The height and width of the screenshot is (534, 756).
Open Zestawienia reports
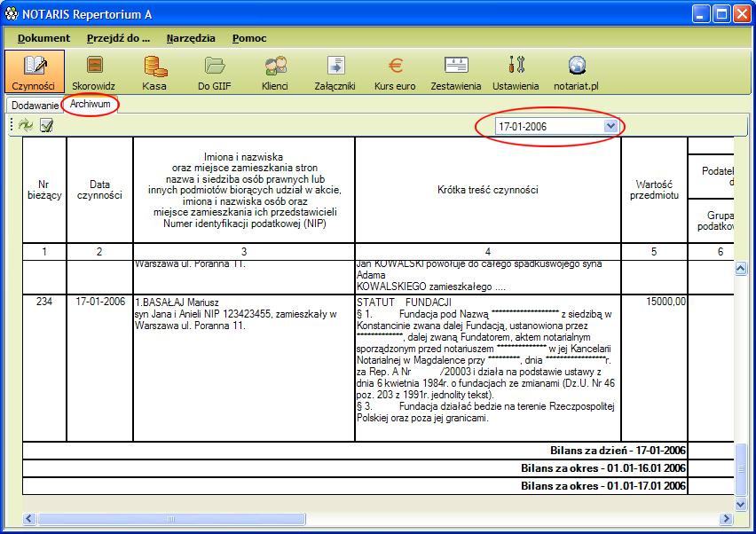455,71
